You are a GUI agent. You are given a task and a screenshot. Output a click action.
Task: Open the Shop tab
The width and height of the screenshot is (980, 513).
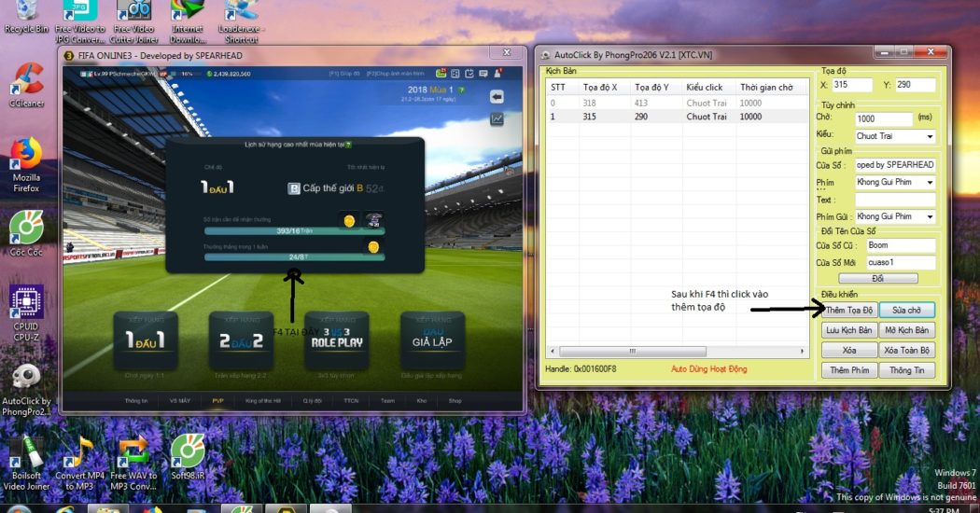tap(455, 400)
